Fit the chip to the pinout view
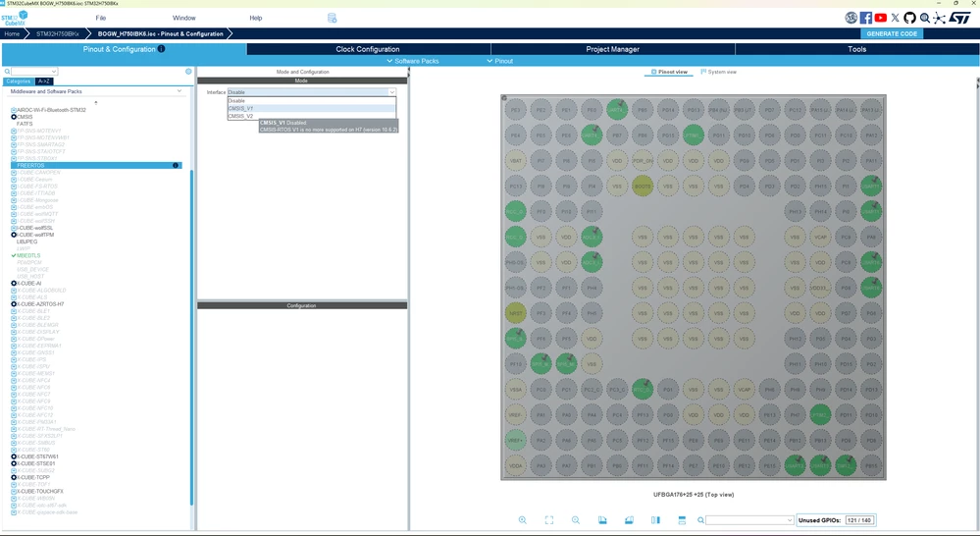Image resolution: width=980 pixels, height=536 pixels. point(548,519)
